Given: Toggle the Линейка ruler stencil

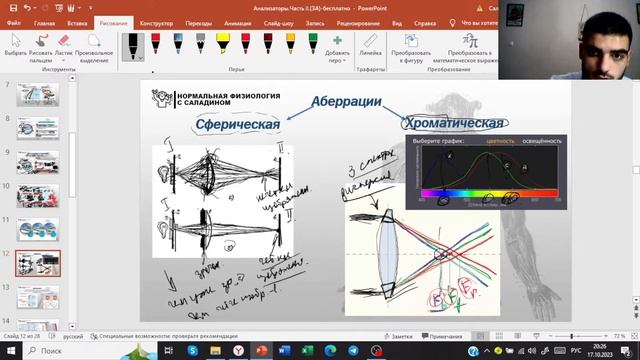Looking at the screenshot, I should coord(371,45).
